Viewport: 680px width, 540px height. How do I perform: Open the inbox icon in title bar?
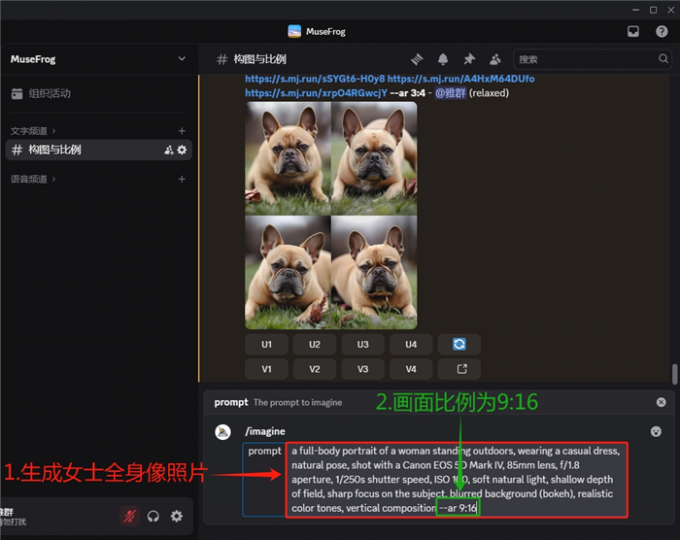click(633, 31)
